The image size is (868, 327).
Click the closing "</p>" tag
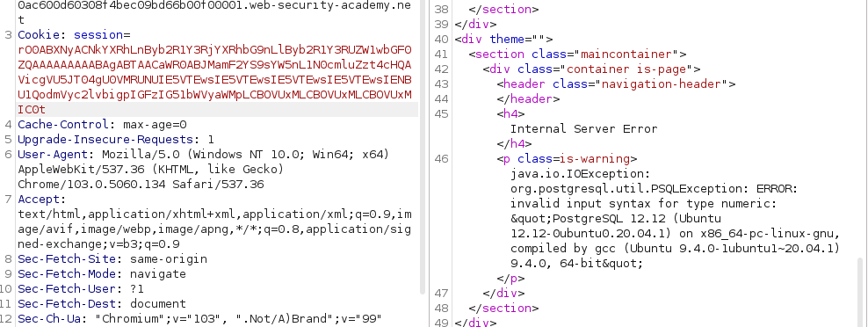[510, 279]
